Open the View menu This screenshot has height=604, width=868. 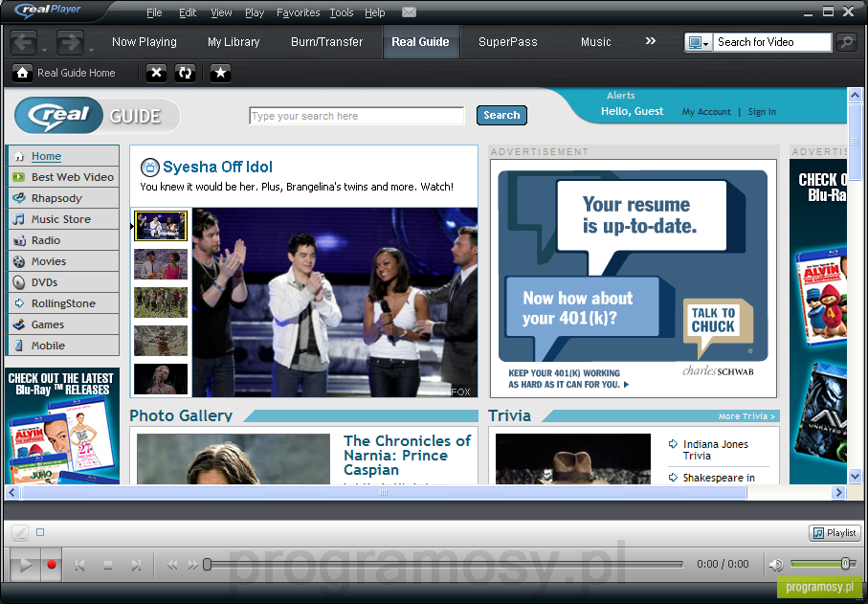pyautogui.click(x=221, y=12)
